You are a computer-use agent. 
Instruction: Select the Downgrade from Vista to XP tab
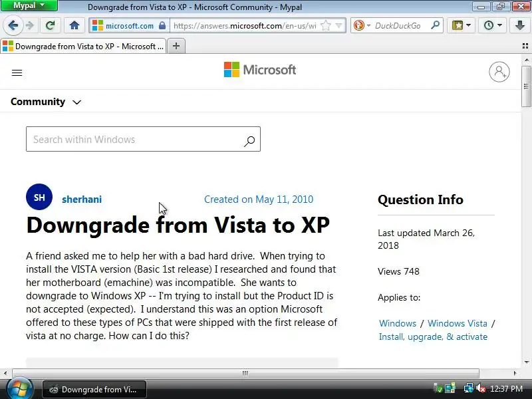pyautogui.click(x=84, y=46)
